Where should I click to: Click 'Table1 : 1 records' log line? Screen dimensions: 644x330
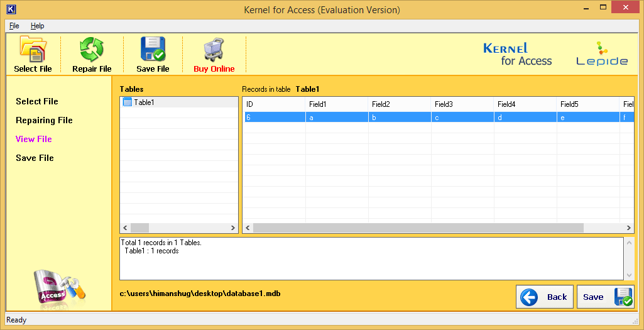(151, 251)
